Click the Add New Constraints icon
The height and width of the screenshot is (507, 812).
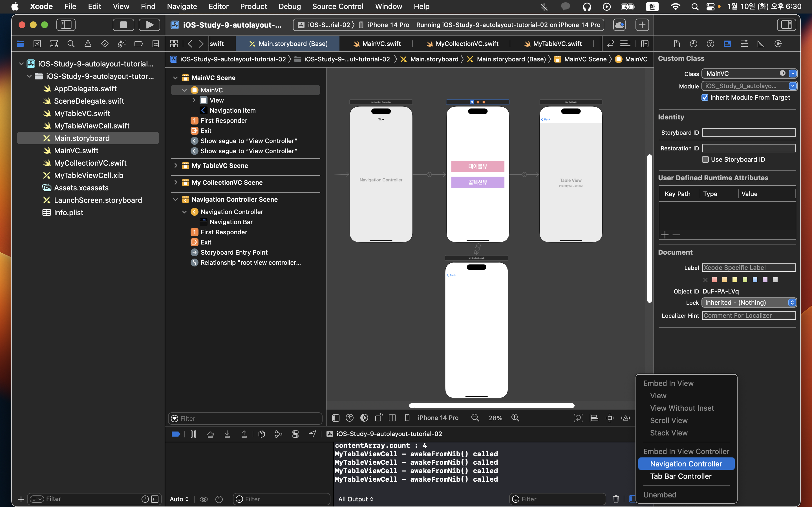(609, 418)
